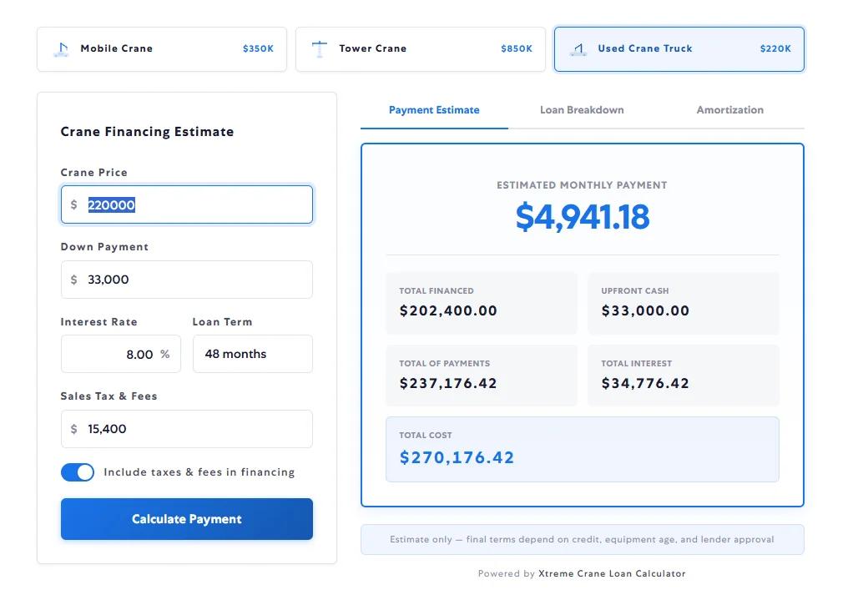Select the Used Crane Truck icon

point(578,48)
